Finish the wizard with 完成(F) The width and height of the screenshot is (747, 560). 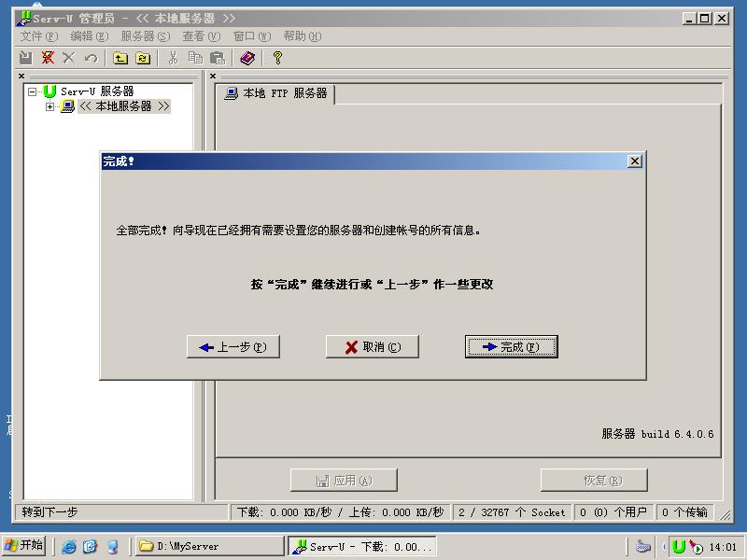(511, 346)
